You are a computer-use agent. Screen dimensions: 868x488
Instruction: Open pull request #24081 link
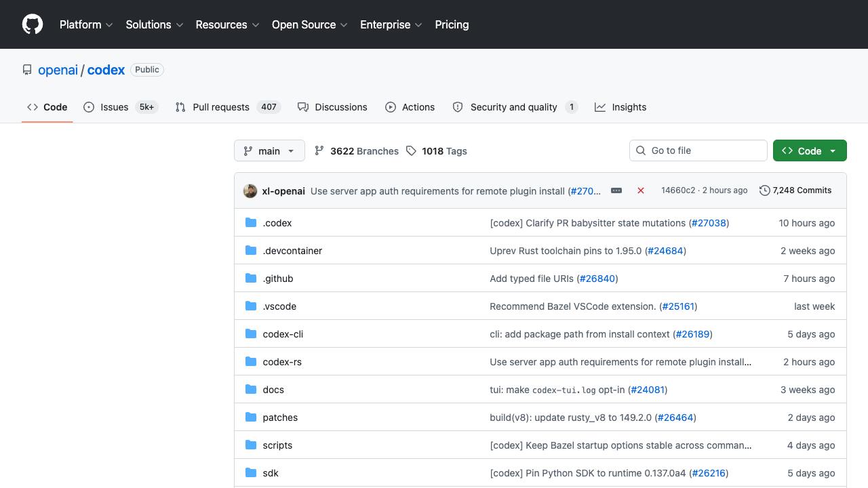click(x=648, y=390)
